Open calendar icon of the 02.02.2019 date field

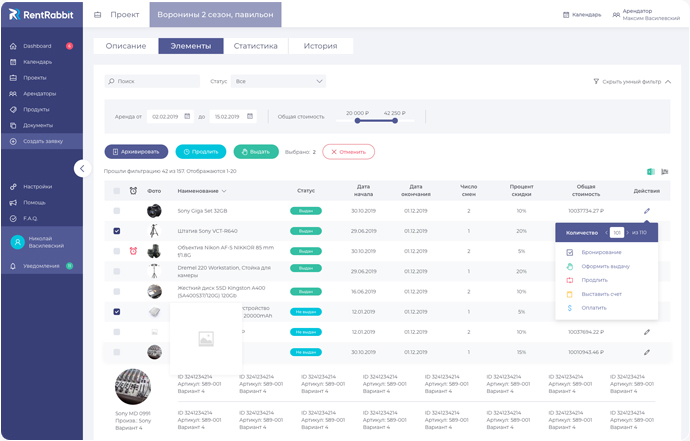pos(187,116)
